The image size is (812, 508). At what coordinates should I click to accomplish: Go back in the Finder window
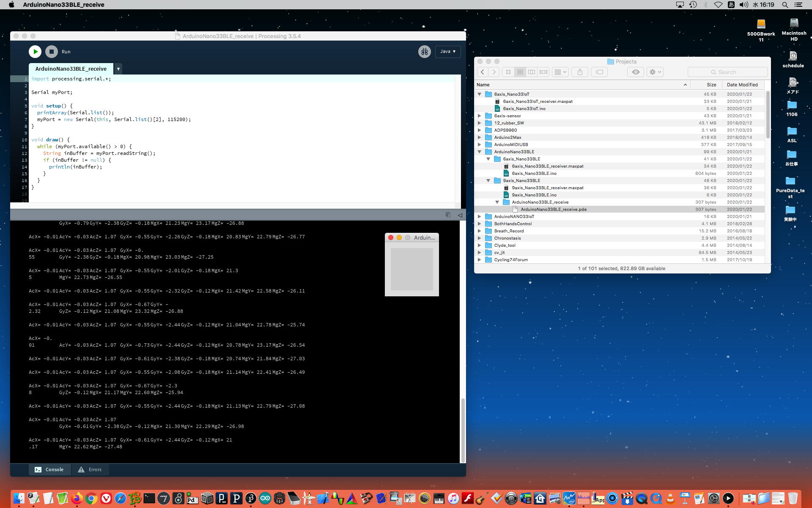[483, 72]
